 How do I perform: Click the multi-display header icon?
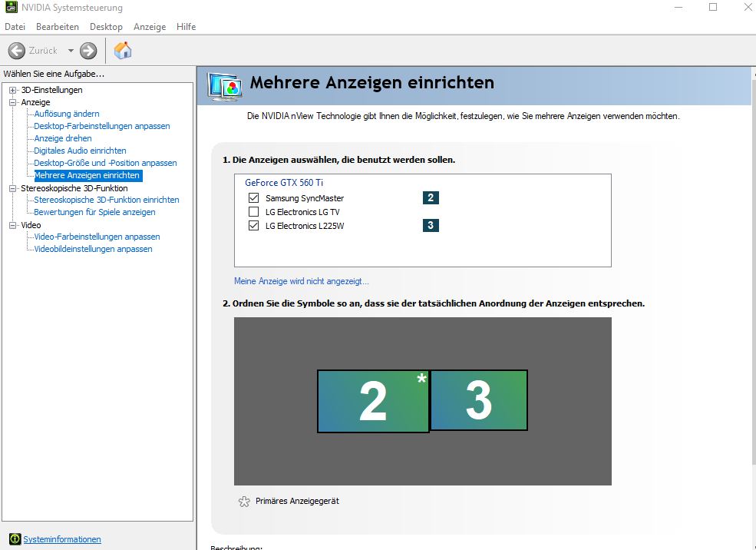pos(225,87)
